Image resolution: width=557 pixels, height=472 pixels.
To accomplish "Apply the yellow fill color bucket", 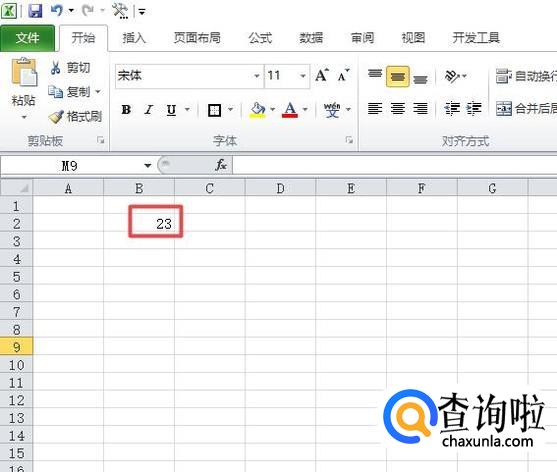I will [258, 110].
